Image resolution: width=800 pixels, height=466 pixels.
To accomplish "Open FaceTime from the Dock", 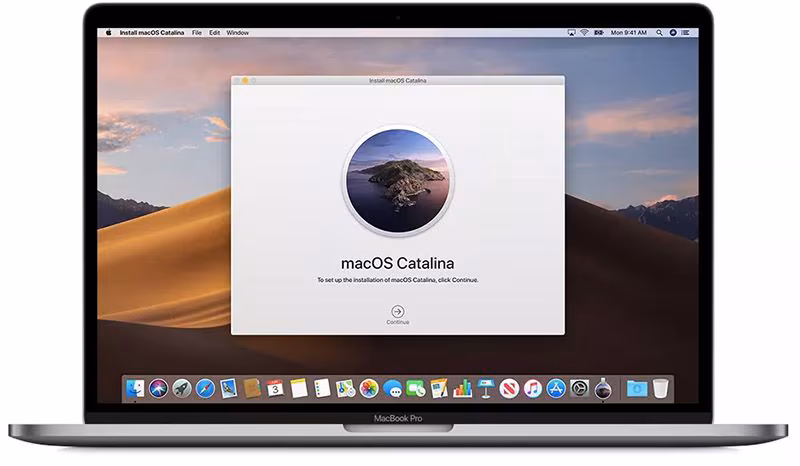I will (x=416, y=389).
